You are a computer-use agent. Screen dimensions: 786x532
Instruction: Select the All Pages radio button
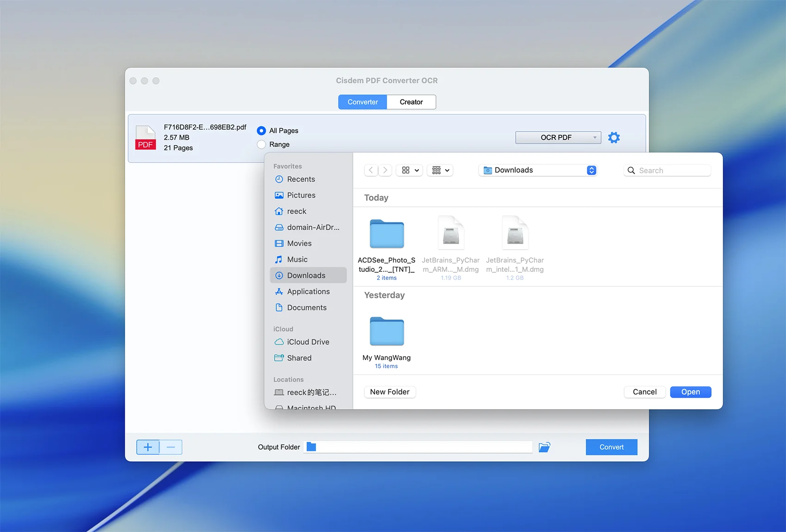click(262, 131)
